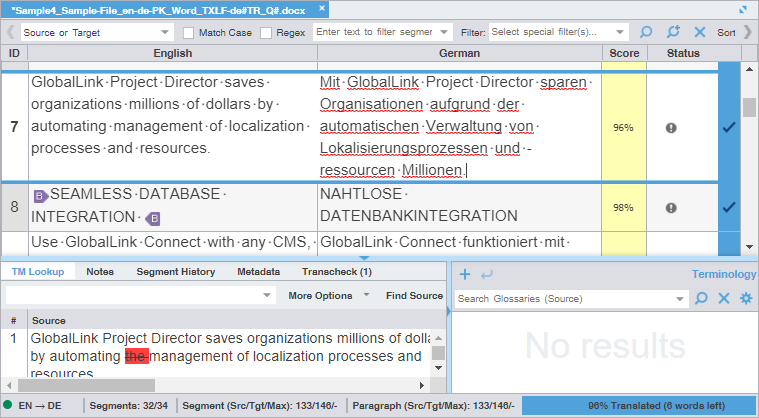Click the 96% score cell of segment 7
This screenshot has width=759, height=418.
point(623,128)
